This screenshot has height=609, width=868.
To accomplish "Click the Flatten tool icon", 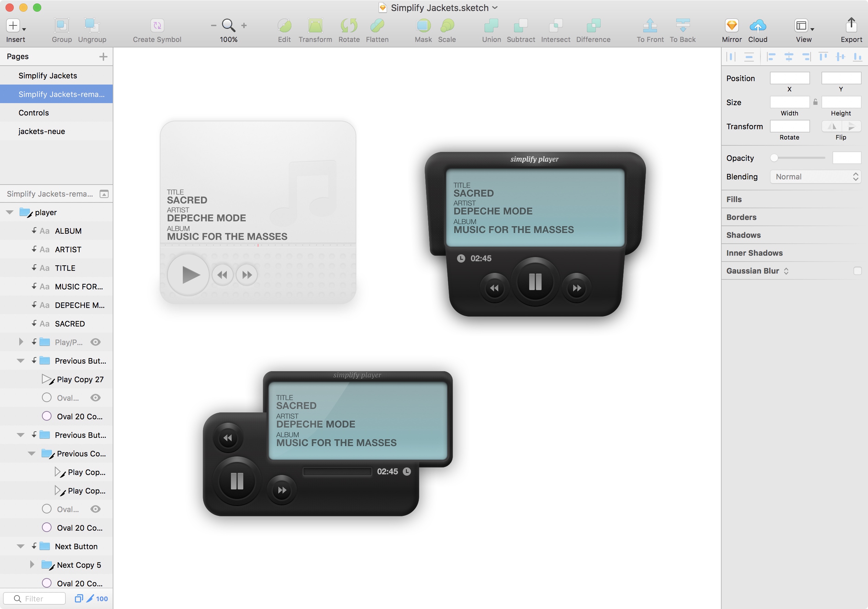I will click(377, 26).
